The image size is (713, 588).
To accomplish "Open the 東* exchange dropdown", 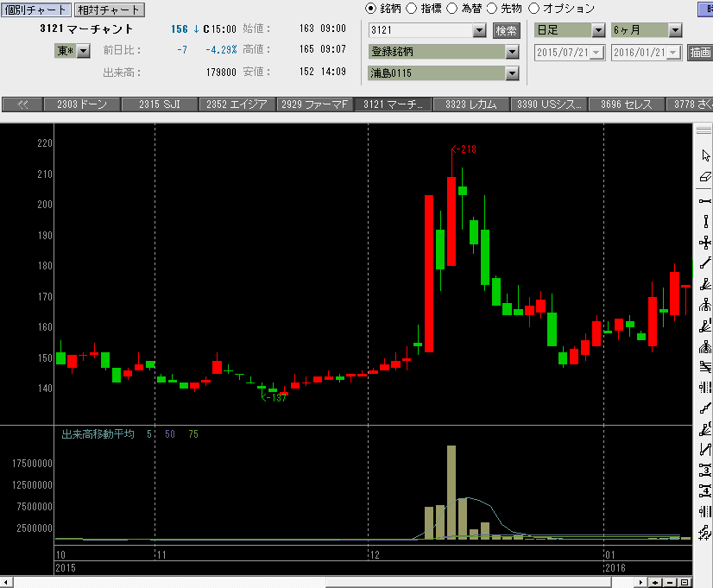I will (x=83, y=50).
